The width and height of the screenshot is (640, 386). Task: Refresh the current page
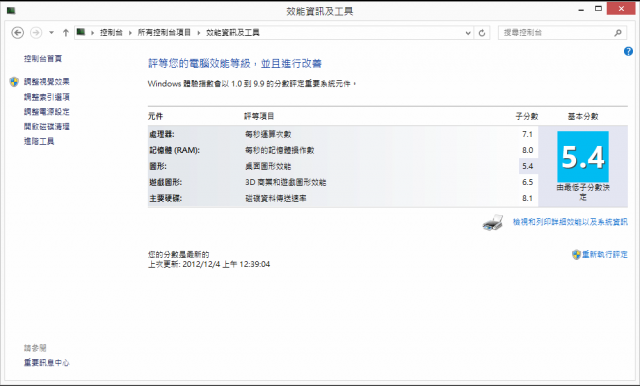[x=482, y=33]
